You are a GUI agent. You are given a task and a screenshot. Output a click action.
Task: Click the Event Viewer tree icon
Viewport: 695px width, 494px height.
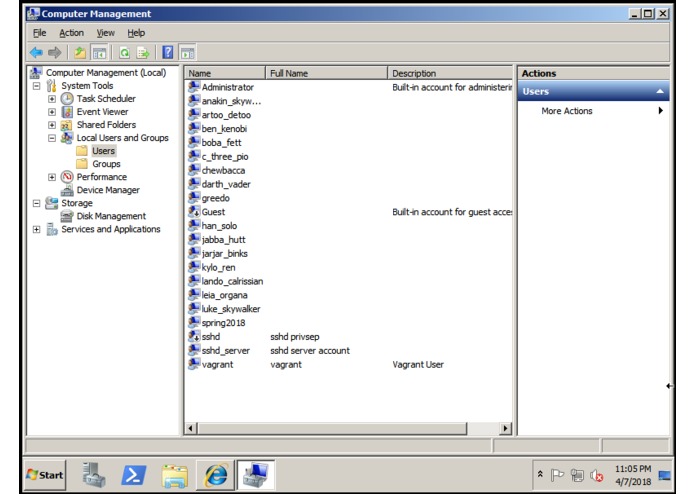coord(67,112)
